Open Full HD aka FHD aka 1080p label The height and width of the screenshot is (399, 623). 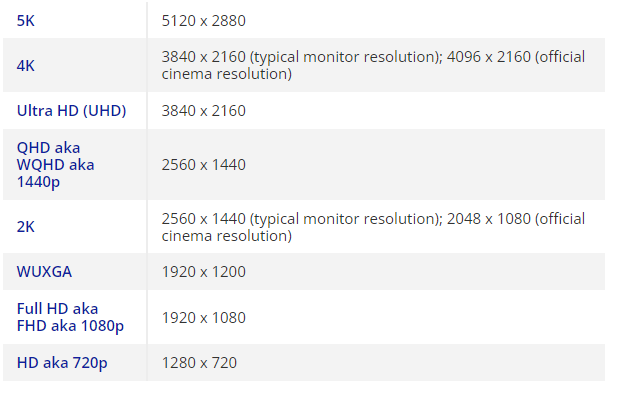tap(70, 318)
